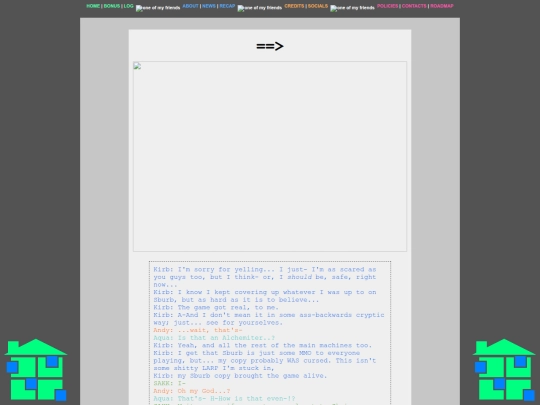Click the green Sburb house icon on right
The width and height of the screenshot is (540, 405).
(504, 370)
